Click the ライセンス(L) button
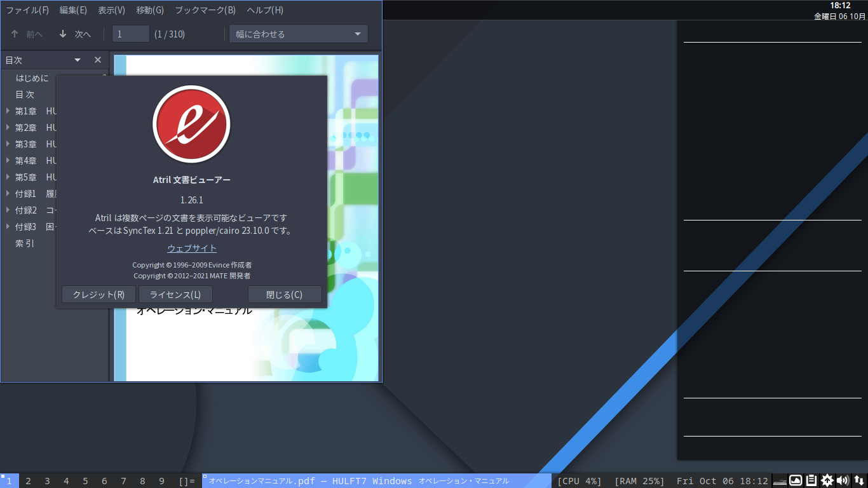Viewport: 868px width, 488px height. click(x=175, y=295)
